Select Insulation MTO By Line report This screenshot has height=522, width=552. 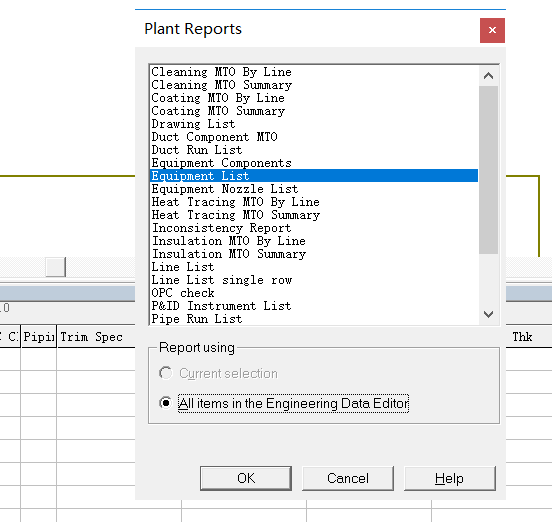[314, 241]
